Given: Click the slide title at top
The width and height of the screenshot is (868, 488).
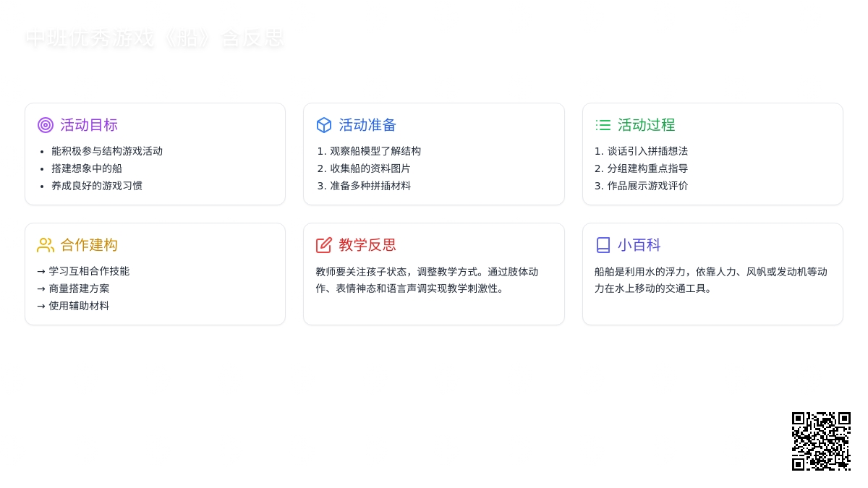Looking at the screenshot, I should point(154,38).
